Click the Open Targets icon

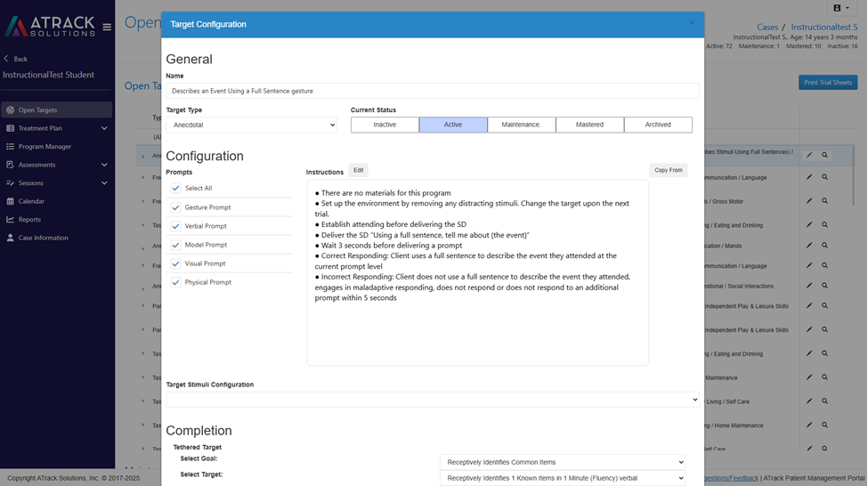(x=10, y=109)
